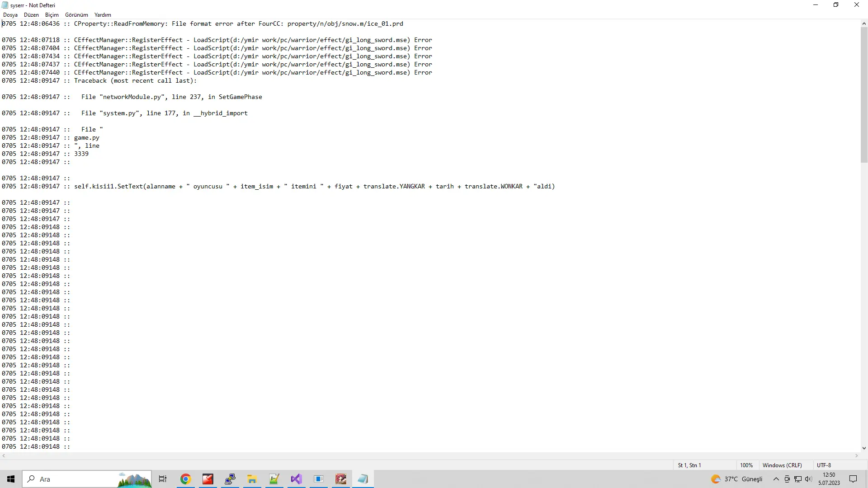
Task: Open the Görünüm menu
Action: [76, 15]
